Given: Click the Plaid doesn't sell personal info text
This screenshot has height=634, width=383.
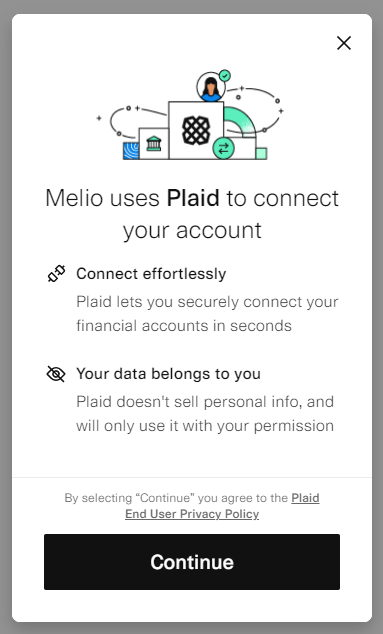Looking at the screenshot, I should 205,414.
